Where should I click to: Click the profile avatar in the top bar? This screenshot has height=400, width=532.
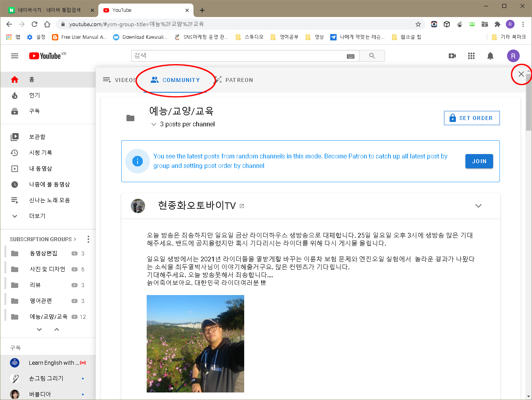pos(513,56)
